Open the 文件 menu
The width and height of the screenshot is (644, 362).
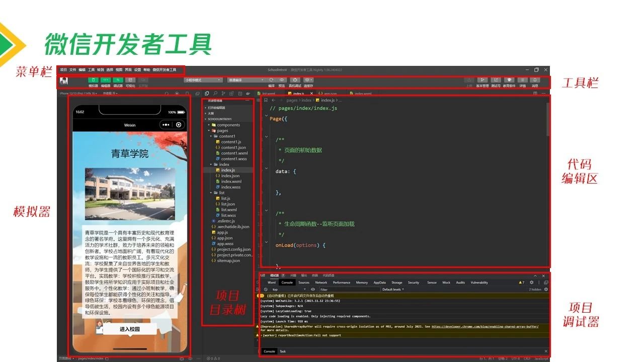point(73,70)
